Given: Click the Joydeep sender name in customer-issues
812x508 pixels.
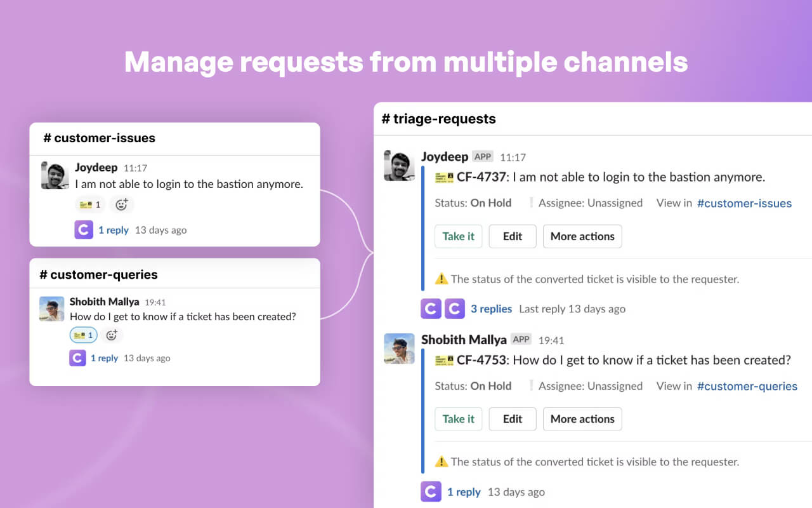Looking at the screenshot, I should (x=96, y=168).
